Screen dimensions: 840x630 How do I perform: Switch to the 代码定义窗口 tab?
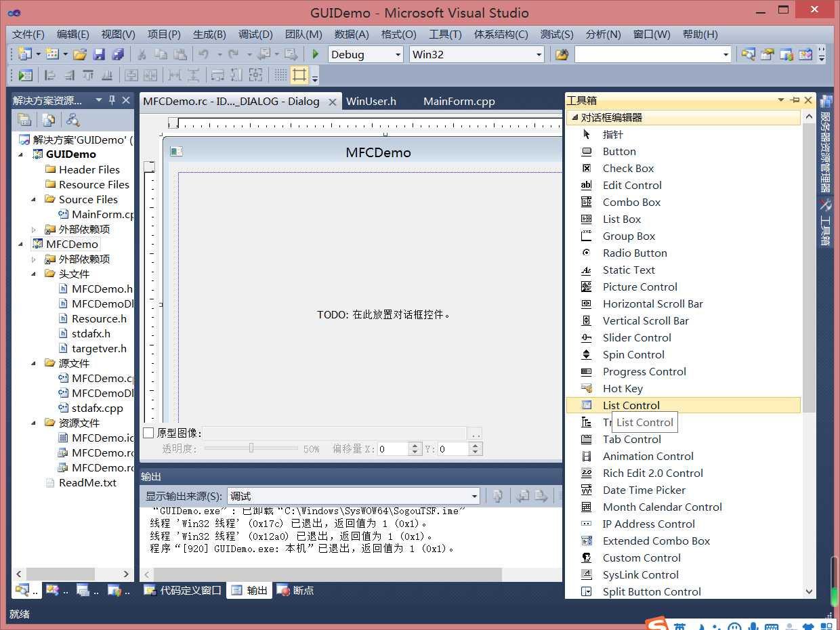[x=183, y=590]
